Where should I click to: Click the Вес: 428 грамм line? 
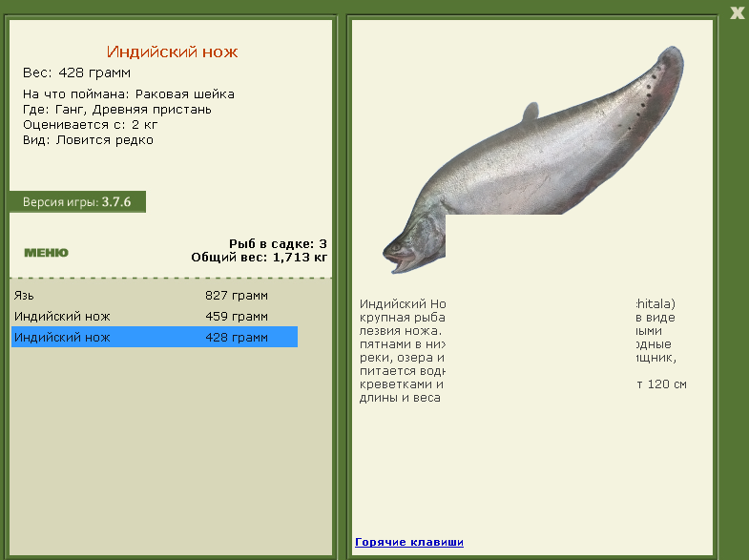pos(76,73)
